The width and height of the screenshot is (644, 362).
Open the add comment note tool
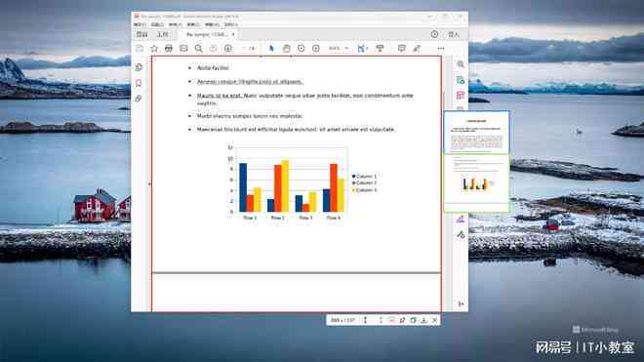(x=402, y=49)
